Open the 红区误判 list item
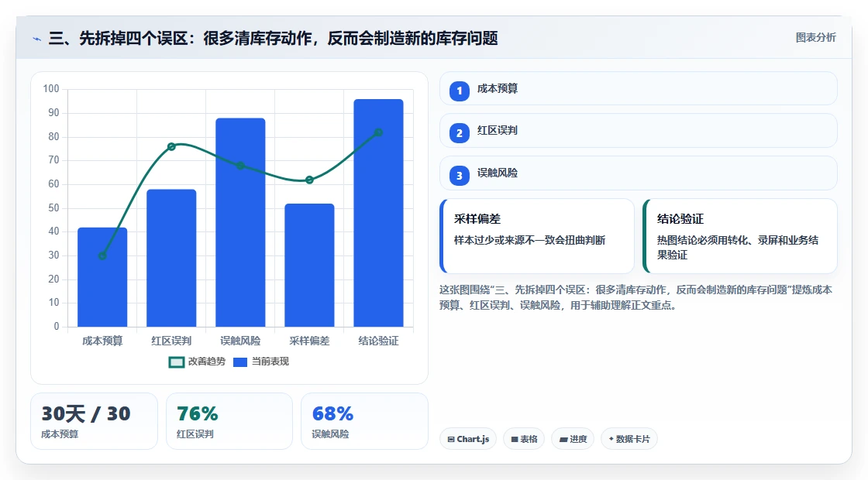 click(x=639, y=131)
